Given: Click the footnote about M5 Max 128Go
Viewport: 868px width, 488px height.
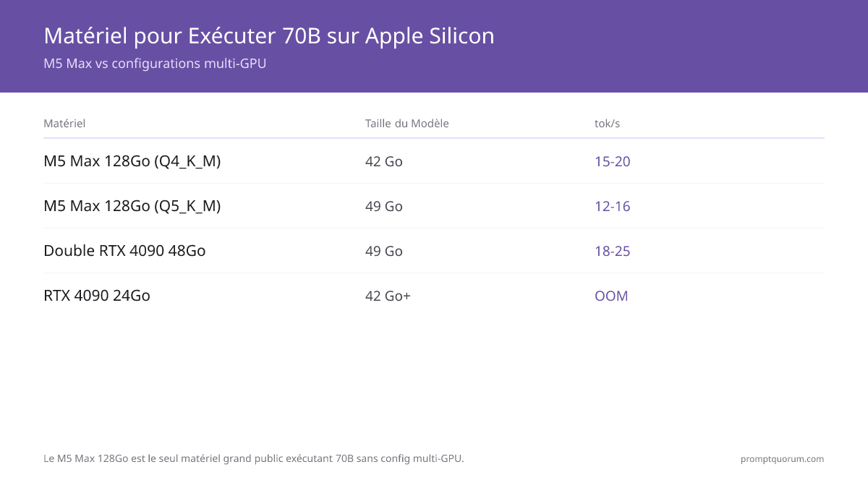Looking at the screenshot, I should coord(254,458).
